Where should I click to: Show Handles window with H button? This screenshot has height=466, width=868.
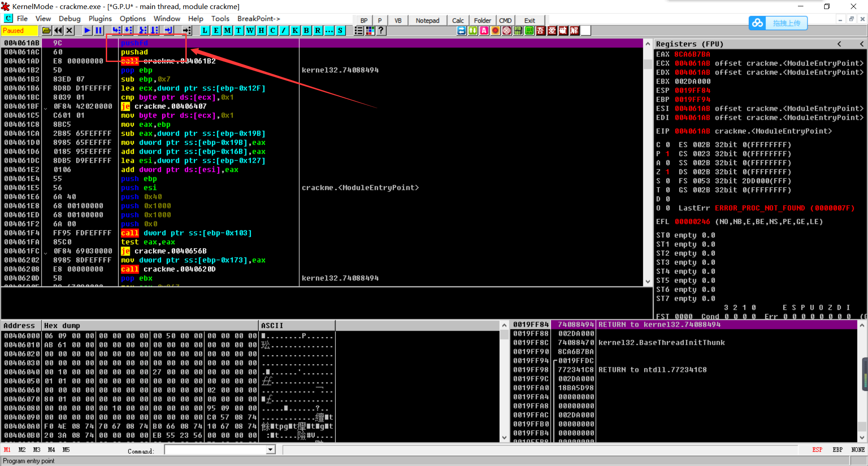pos(261,30)
